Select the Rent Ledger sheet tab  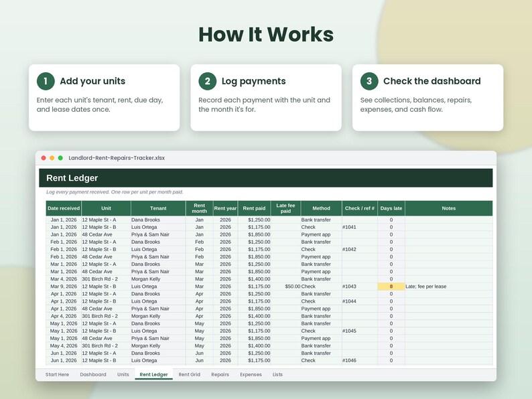[x=153, y=374]
